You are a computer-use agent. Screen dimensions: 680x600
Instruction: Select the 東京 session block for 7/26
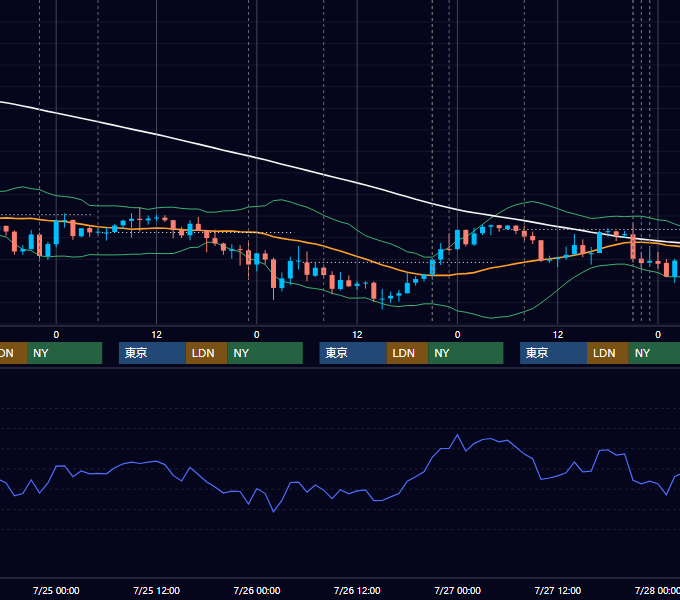coord(353,353)
